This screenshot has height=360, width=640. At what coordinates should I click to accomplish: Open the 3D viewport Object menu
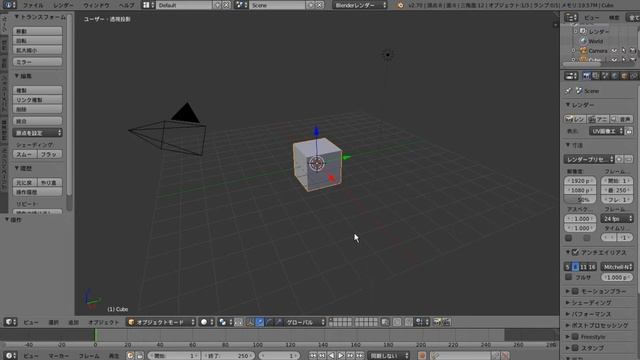[x=104, y=322]
